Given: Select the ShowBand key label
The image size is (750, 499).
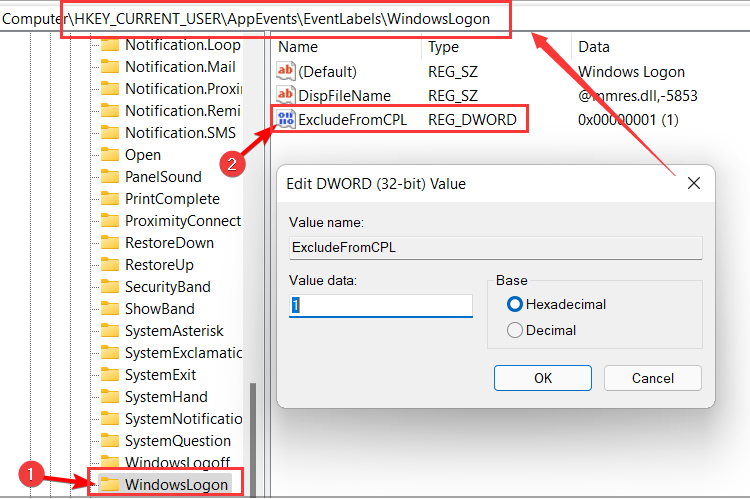Looking at the screenshot, I should pos(159,309).
